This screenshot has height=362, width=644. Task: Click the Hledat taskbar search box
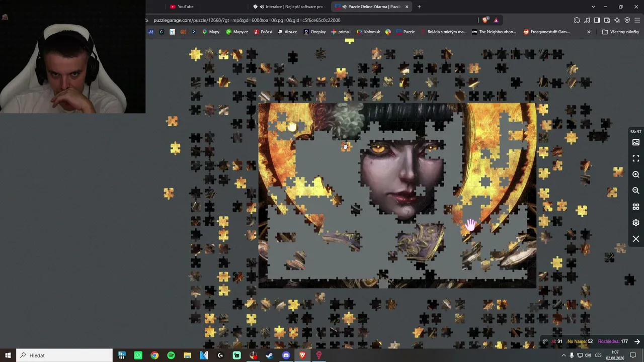(x=64, y=355)
